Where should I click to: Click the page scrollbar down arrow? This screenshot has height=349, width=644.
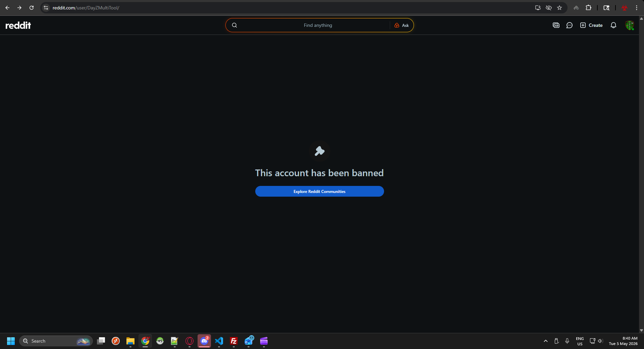pos(641,330)
